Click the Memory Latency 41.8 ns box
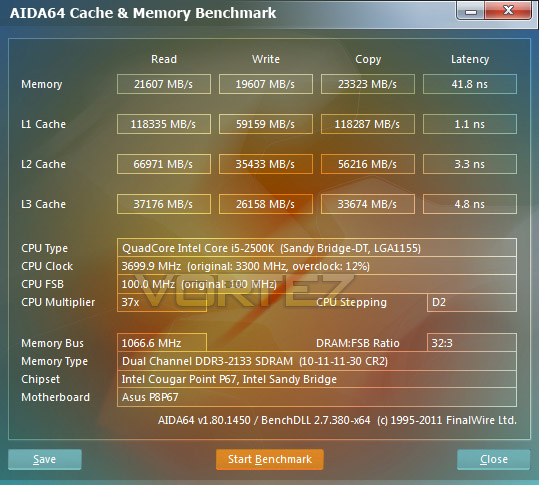 (470, 84)
